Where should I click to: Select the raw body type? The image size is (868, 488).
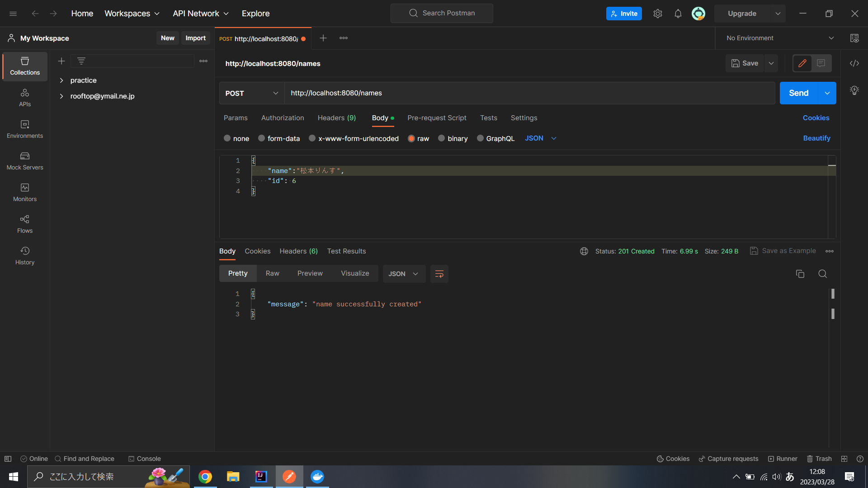[x=419, y=138]
